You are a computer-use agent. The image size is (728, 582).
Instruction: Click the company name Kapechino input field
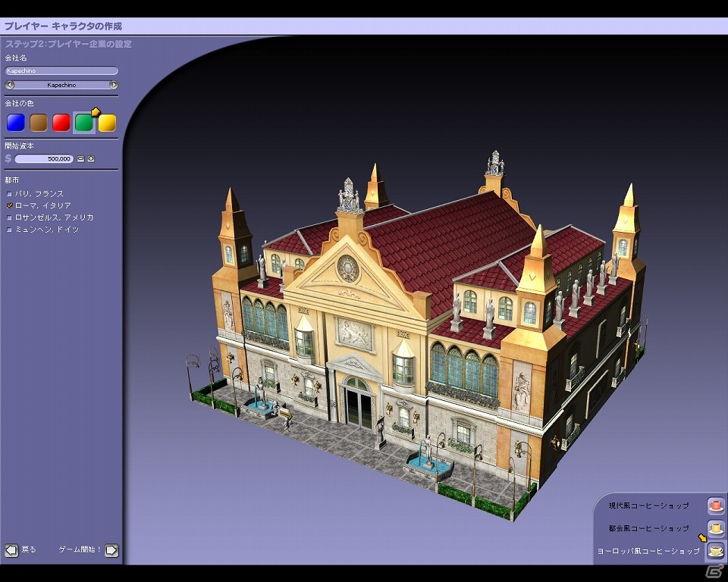[x=61, y=70]
